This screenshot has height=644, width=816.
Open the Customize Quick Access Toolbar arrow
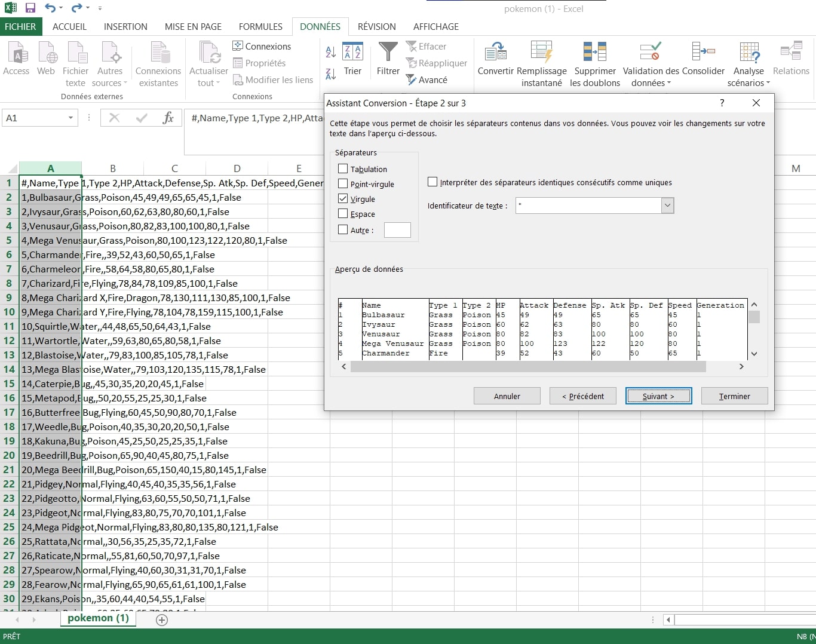tap(100, 8)
